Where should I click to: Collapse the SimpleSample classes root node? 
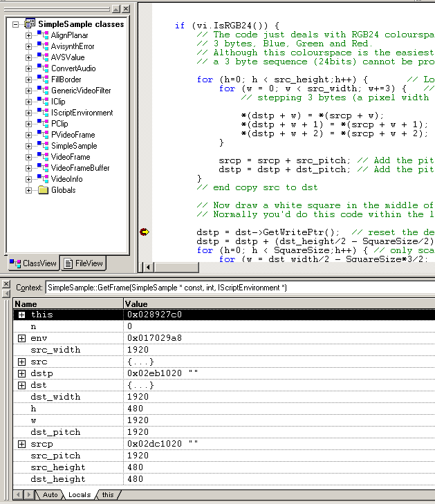point(15,24)
